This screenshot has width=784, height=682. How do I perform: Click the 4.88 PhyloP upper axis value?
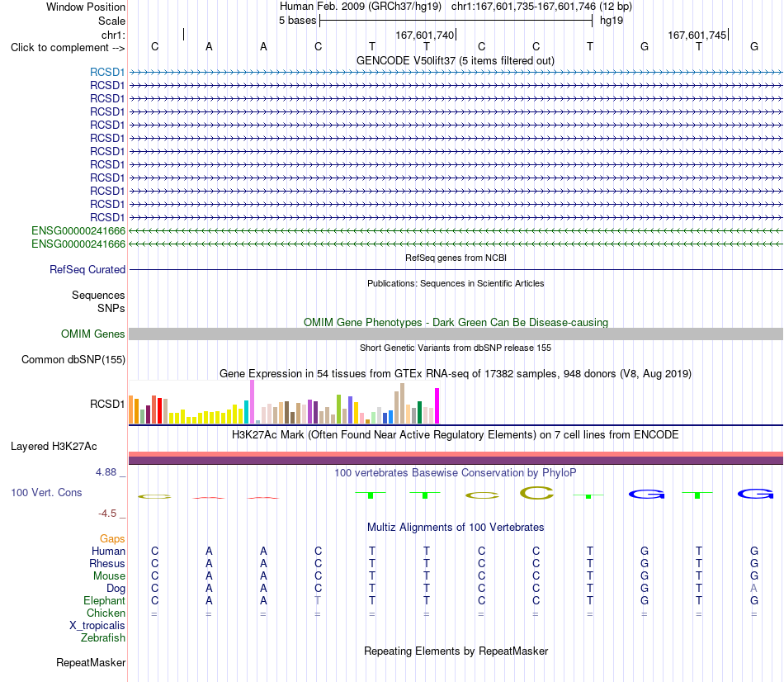click(x=106, y=471)
